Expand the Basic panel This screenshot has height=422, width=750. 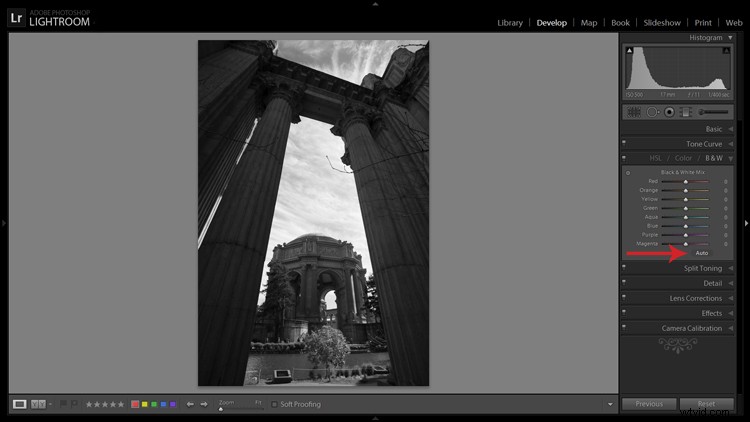[x=730, y=129]
